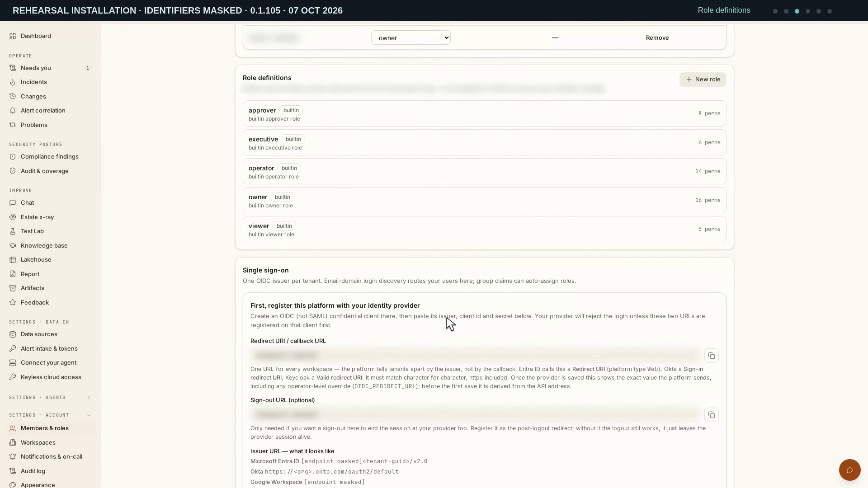Open Keyless cloud access page
Screen dimensions: 868x488
point(50,377)
